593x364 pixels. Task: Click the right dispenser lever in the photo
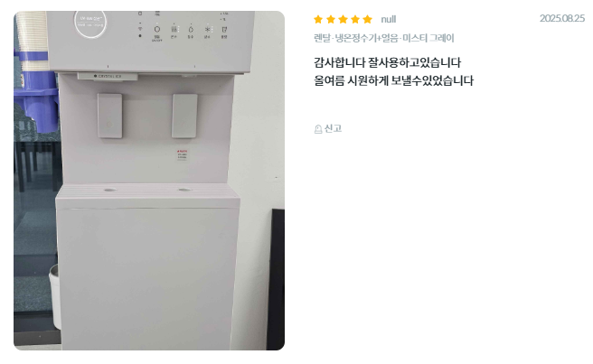(x=184, y=116)
